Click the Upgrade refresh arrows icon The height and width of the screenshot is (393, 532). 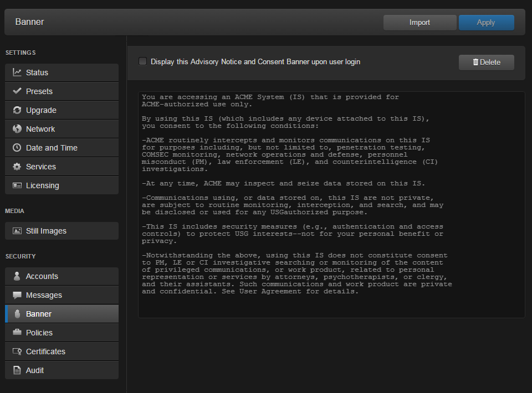point(17,110)
